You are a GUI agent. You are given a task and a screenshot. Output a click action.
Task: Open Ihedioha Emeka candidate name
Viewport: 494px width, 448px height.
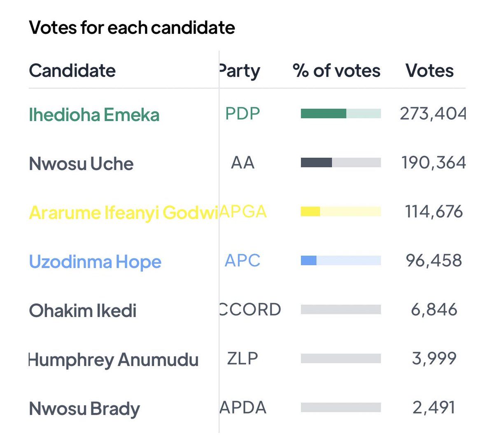[x=94, y=114]
